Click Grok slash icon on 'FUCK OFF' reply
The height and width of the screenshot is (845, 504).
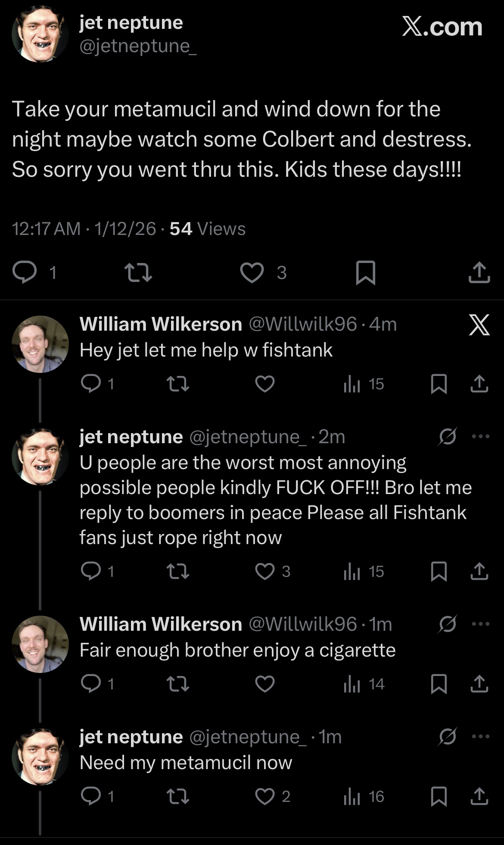click(x=448, y=437)
